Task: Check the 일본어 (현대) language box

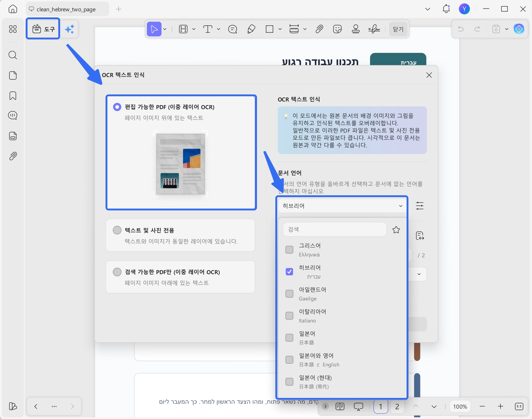Action: 289,382
